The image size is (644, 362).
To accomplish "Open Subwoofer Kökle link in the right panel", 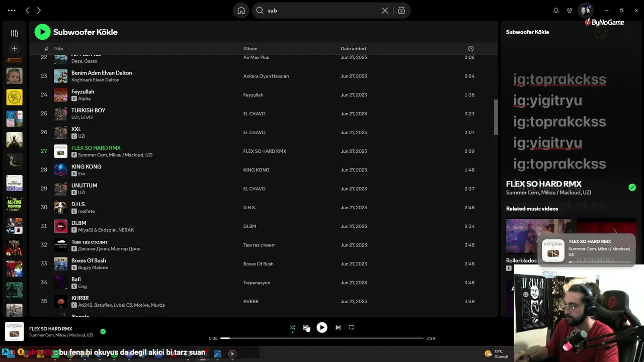I will pos(527,32).
